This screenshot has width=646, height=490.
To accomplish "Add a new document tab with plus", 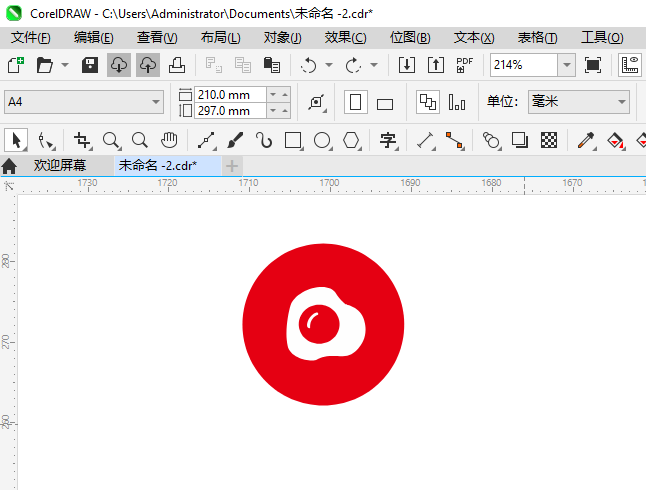I will [x=232, y=166].
